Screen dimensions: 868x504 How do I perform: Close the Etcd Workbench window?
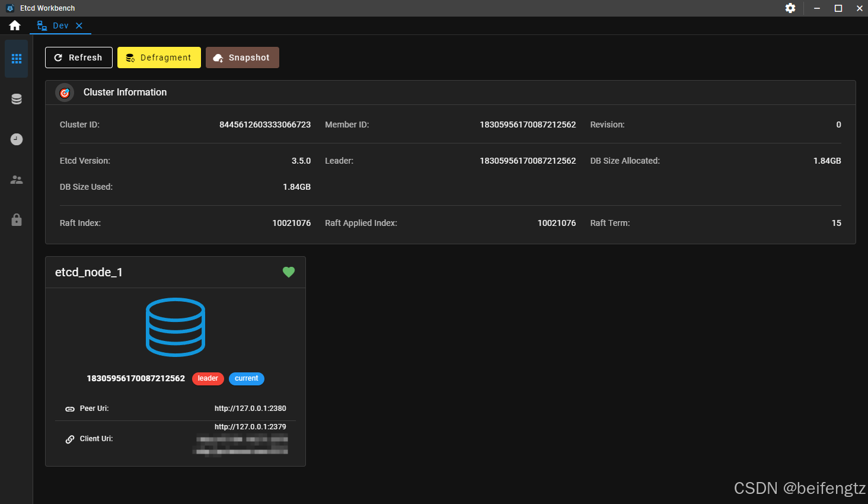pos(859,8)
